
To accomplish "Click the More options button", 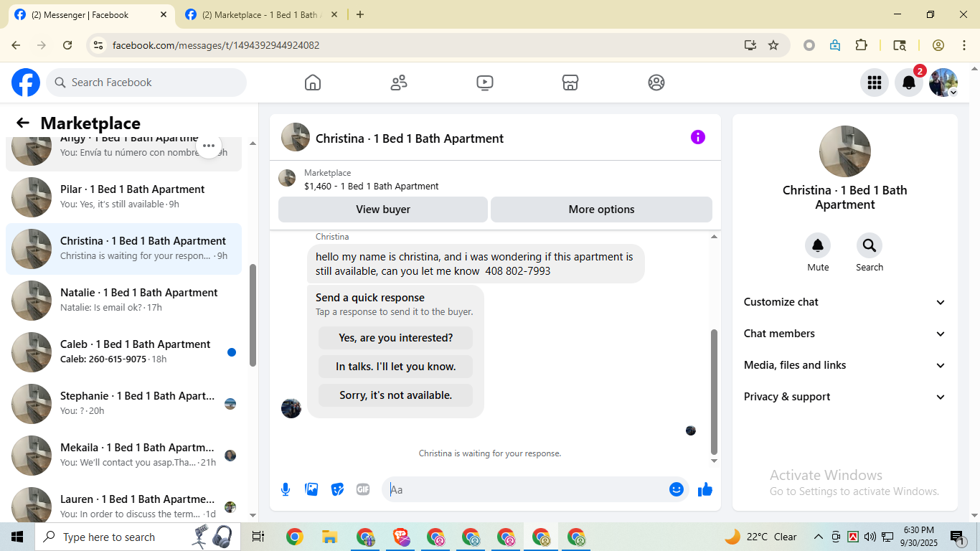I will pos(601,209).
